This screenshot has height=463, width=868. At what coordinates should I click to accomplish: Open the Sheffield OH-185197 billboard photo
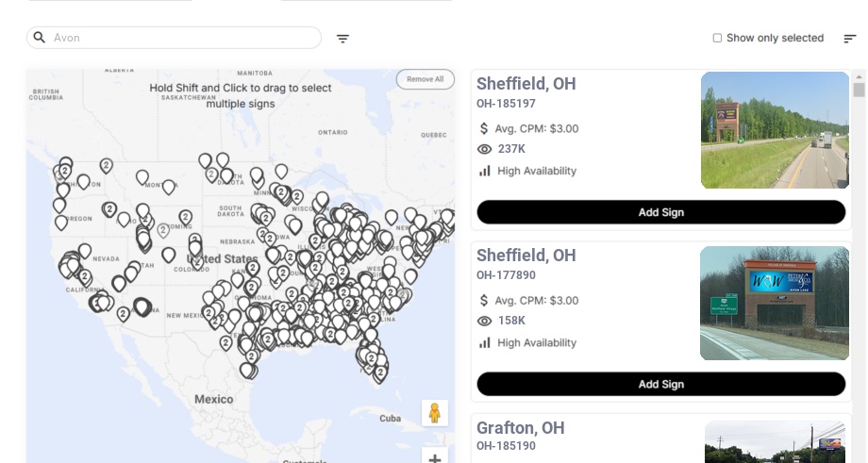click(775, 130)
